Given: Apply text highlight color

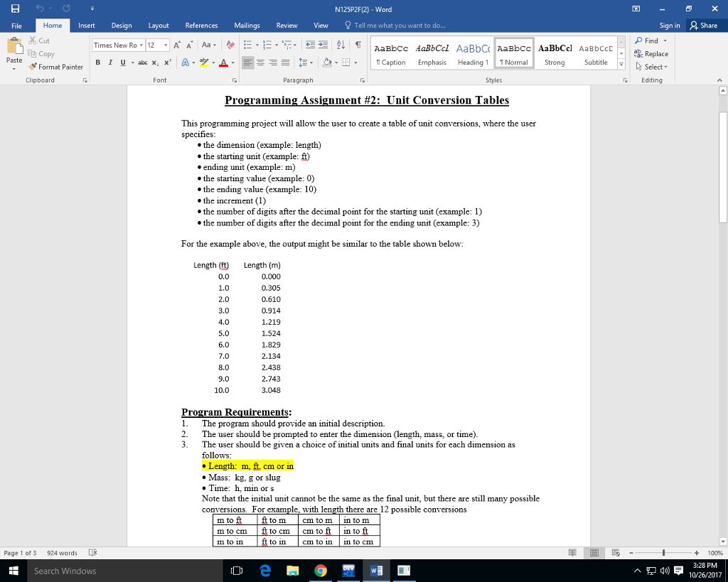Looking at the screenshot, I should click(x=203, y=63).
